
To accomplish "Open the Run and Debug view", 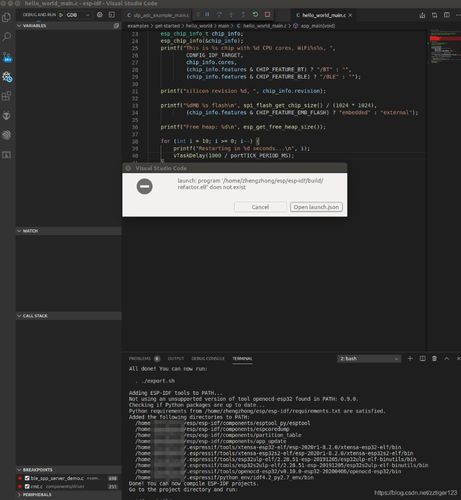I will pyautogui.click(x=7, y=77).
